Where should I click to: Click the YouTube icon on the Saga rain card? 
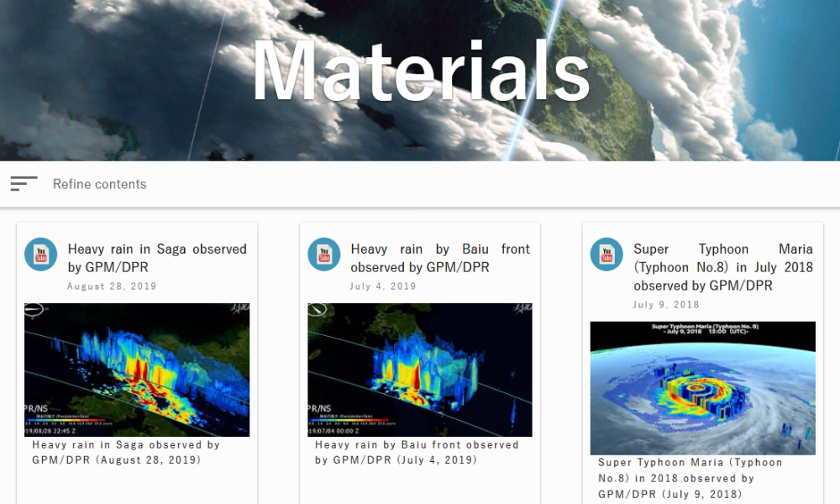tap(40, 255)
